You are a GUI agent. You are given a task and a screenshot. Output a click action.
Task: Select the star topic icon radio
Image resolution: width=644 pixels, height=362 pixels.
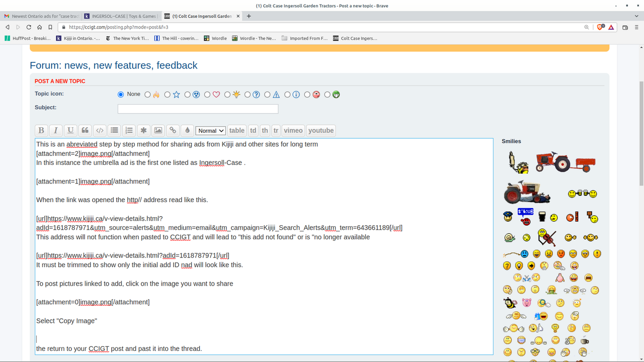168,95
